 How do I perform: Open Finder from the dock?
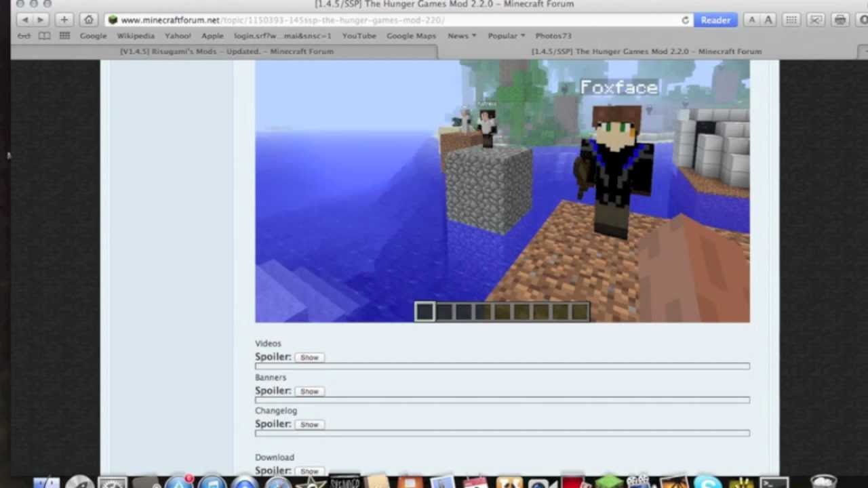(47, 483)
